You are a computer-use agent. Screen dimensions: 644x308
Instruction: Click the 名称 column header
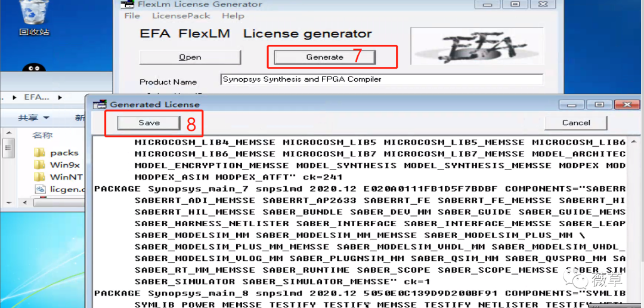coord(43,135)
